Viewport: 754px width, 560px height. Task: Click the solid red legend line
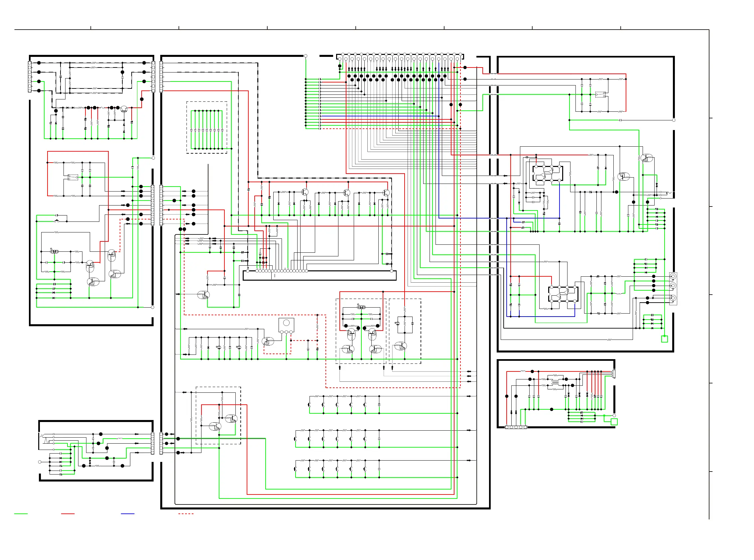tap(68, 514)
